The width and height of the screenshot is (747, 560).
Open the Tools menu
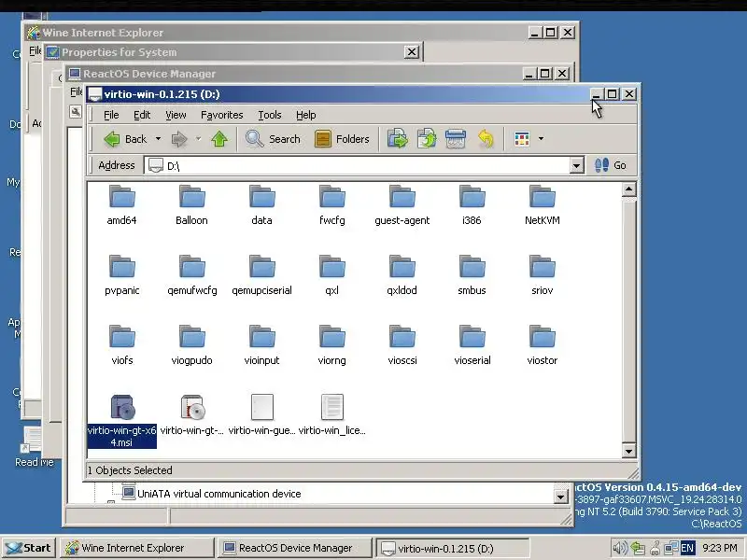(270, 115)
